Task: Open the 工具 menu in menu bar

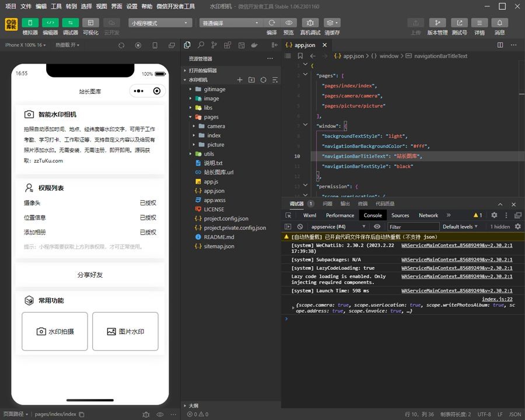Action: tap(56, 6)
